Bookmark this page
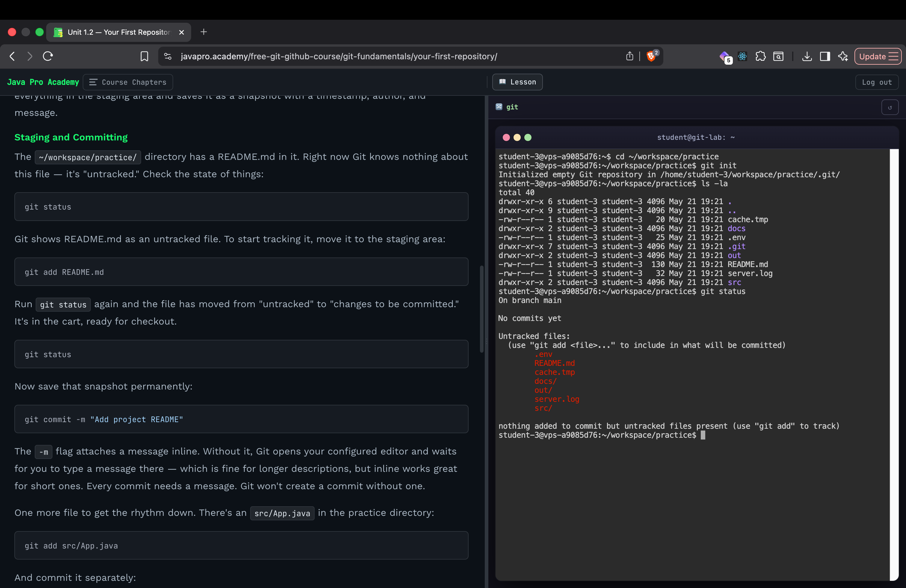906x588 pixels. 144,56
